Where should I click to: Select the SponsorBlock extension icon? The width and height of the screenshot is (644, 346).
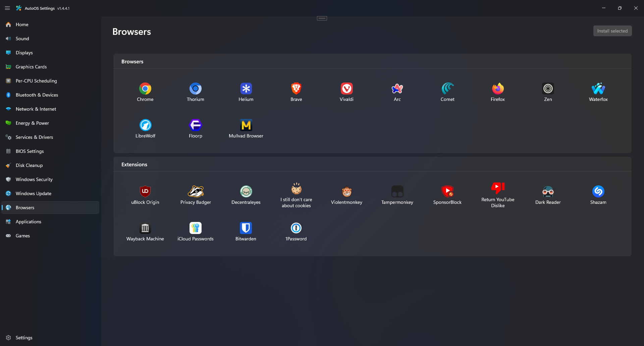coord(447,191)
